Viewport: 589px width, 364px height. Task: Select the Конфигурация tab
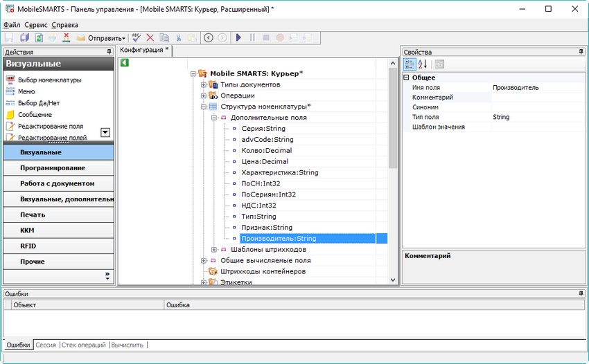click(x=144, y=51)
